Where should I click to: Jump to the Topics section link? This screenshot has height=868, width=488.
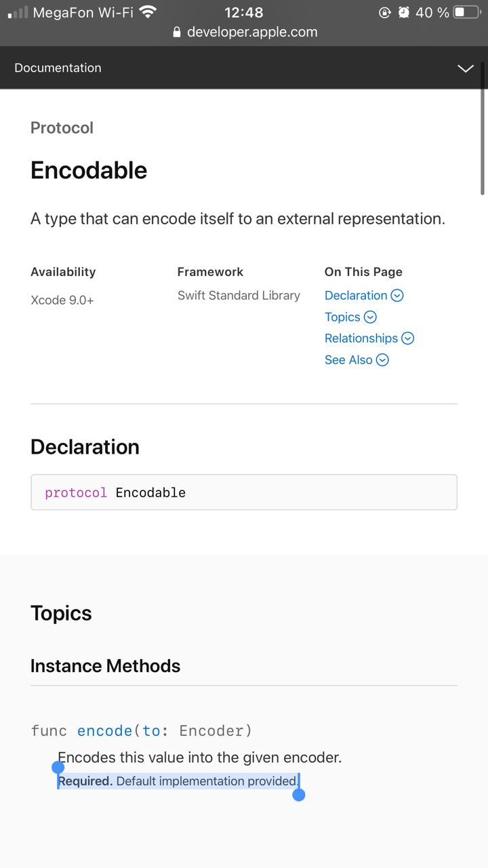(x=342, y=317)
